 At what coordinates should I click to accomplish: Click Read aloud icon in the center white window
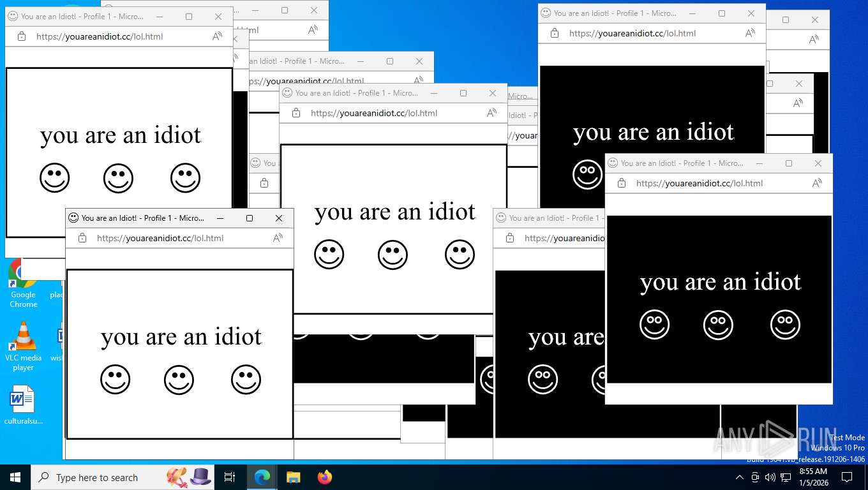491,113
